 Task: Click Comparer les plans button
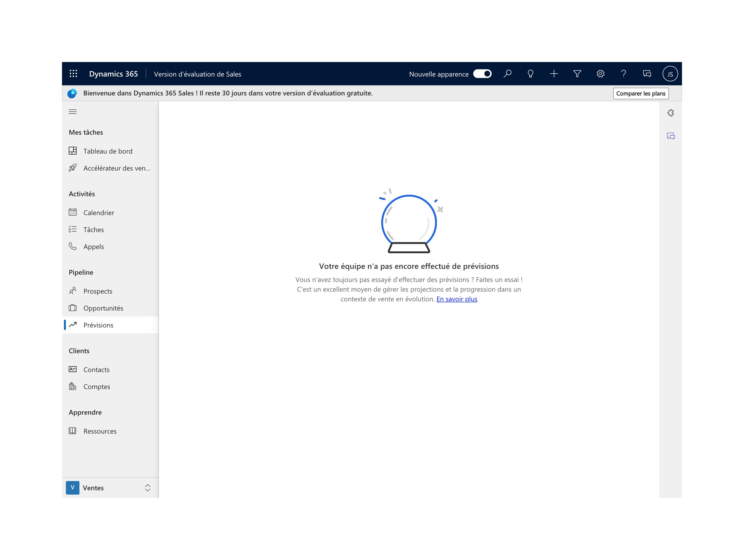(x=641, y=93)
